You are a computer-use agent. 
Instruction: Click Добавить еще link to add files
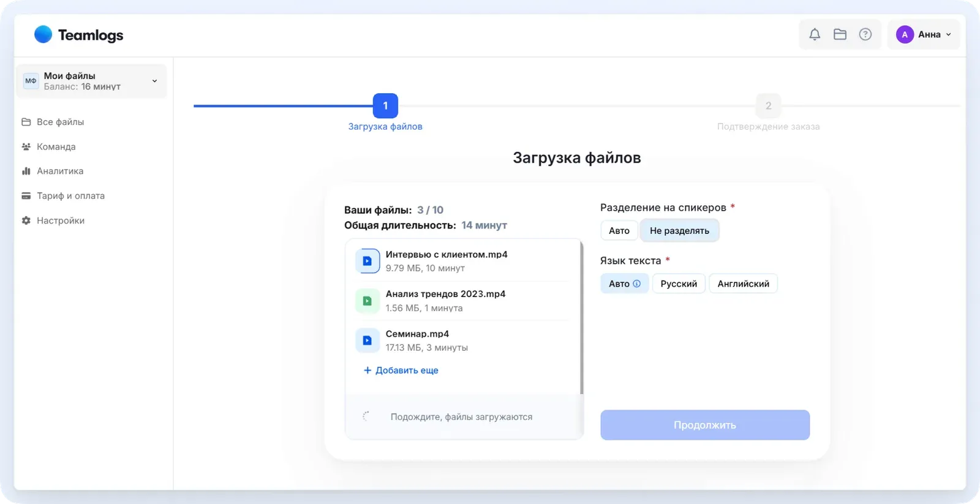[x=407, y=370]
